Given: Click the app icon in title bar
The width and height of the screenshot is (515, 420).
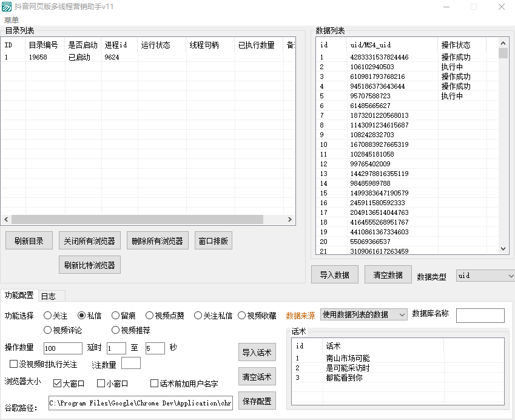Looking at the screenshot, I should (7, 7).
